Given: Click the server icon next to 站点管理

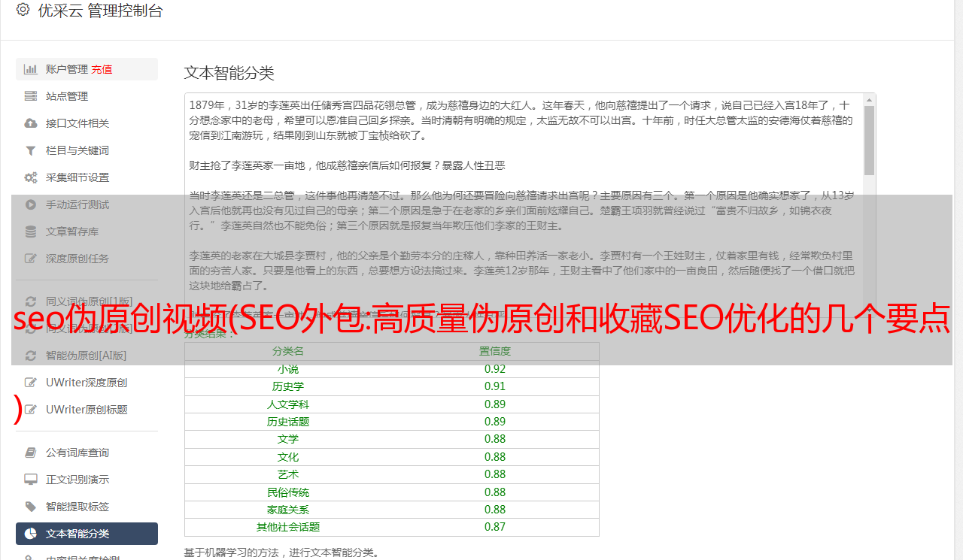Looking at the screenshot, I should 31,96.
